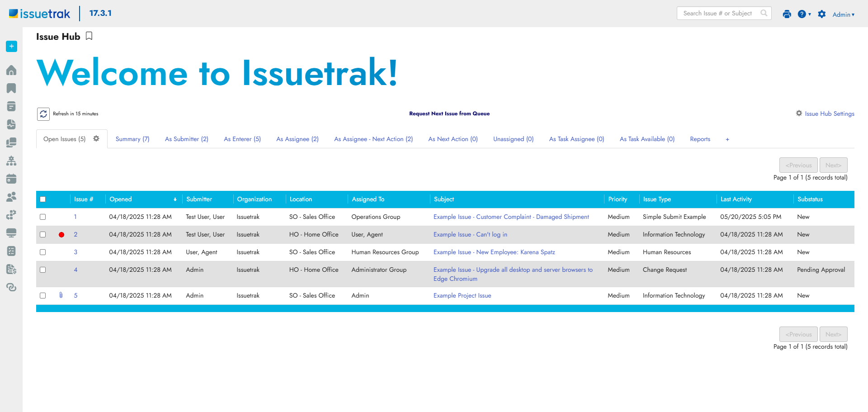Click the bottom Previous page button
Screen dimensions: 868x412
click(x=798, y=334)
